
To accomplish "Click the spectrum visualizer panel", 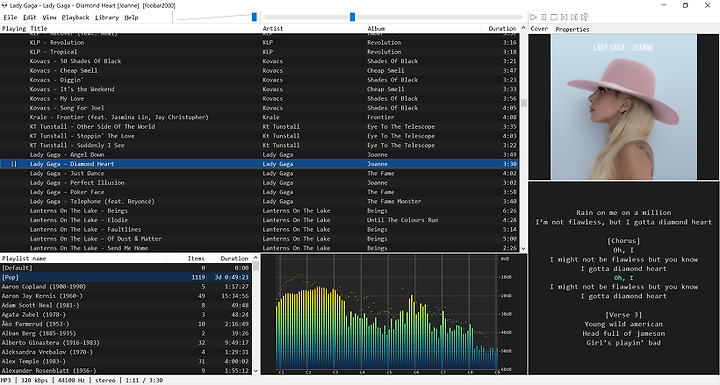I will tap(394, 314).
